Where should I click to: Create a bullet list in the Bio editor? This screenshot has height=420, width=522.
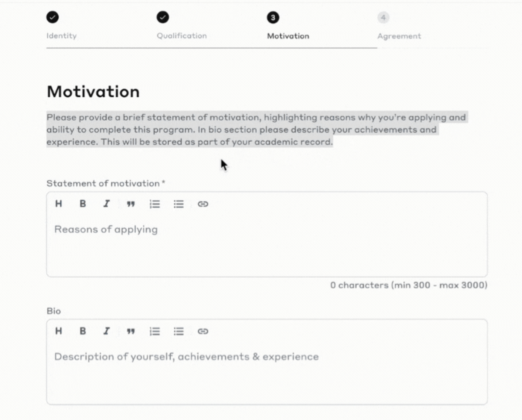pos(179,331)
